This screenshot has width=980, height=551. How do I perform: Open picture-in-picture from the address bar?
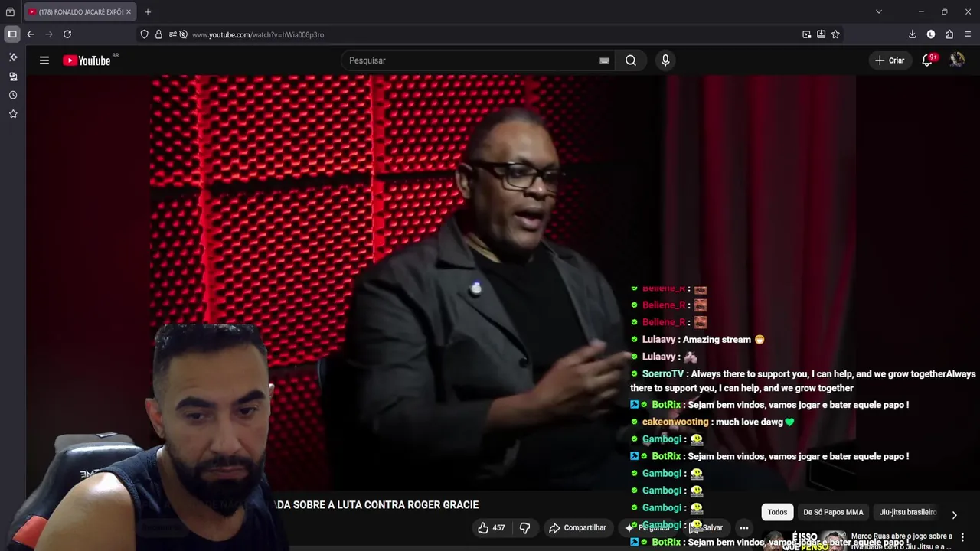(x=807, y=34)
